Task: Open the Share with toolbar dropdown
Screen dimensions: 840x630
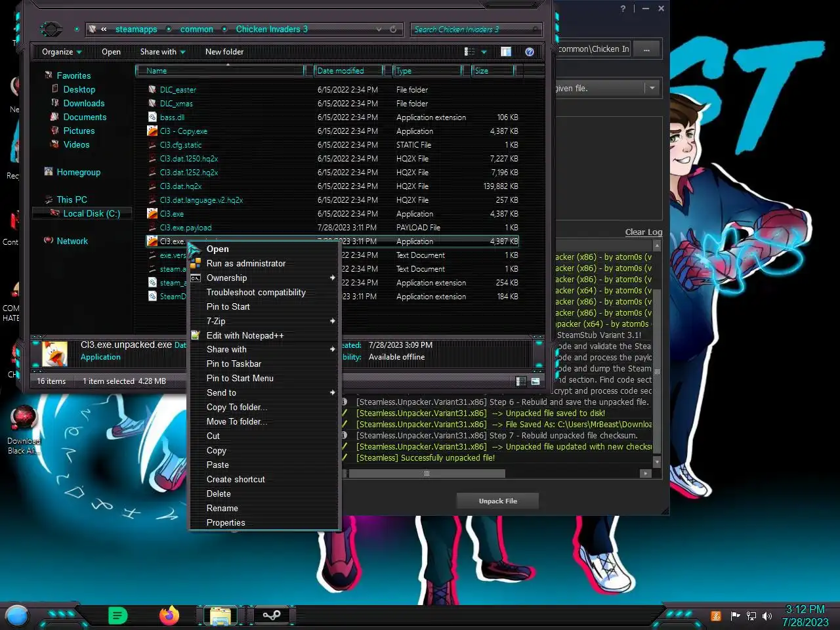Action: click(163, 52)
